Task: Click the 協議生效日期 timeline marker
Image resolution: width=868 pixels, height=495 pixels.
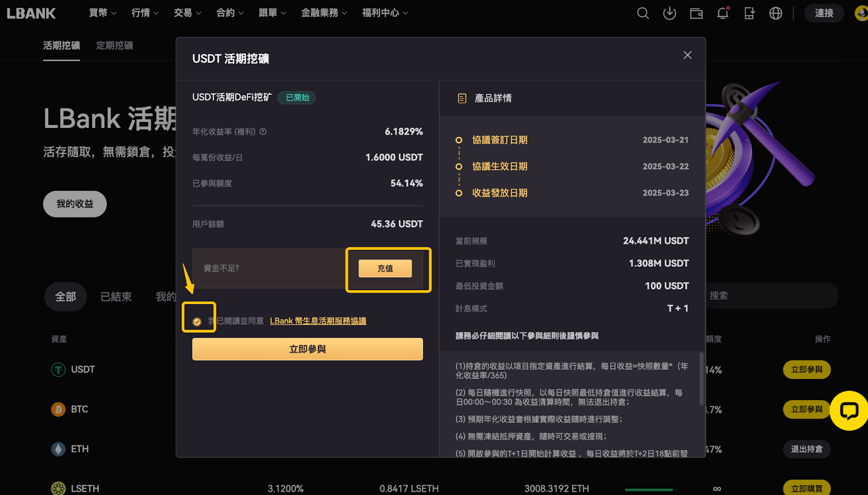Action: tap(459, 166)
